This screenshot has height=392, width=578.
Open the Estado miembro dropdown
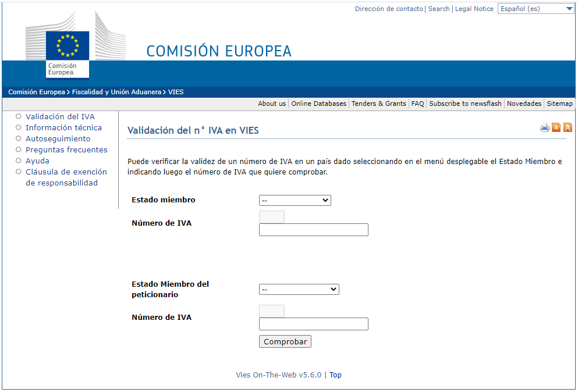coord(295,201)
